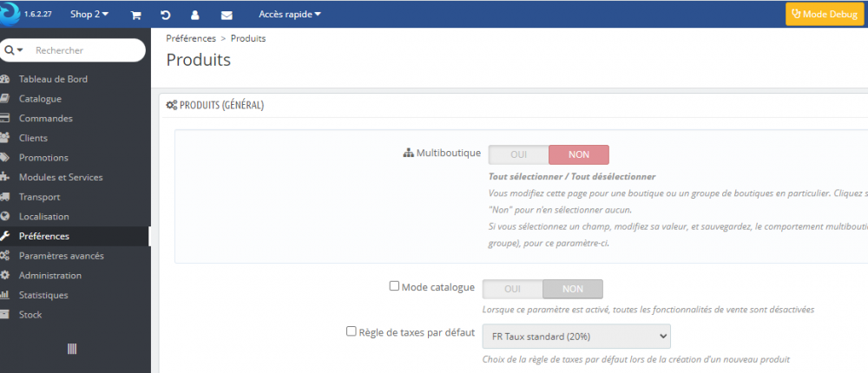Viewport: 868px width, 373px height.
Task: Open Modules et Services menu
Action: [x=61, y=177]
